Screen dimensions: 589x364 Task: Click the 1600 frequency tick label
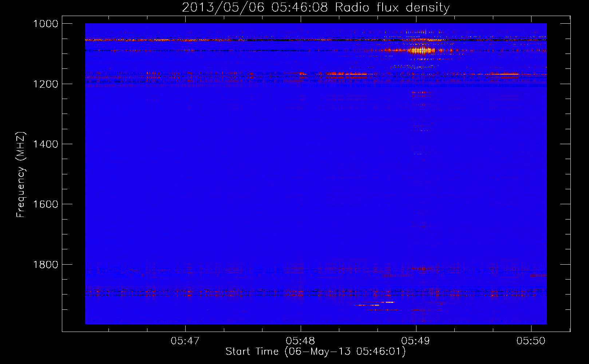point(46,204)
